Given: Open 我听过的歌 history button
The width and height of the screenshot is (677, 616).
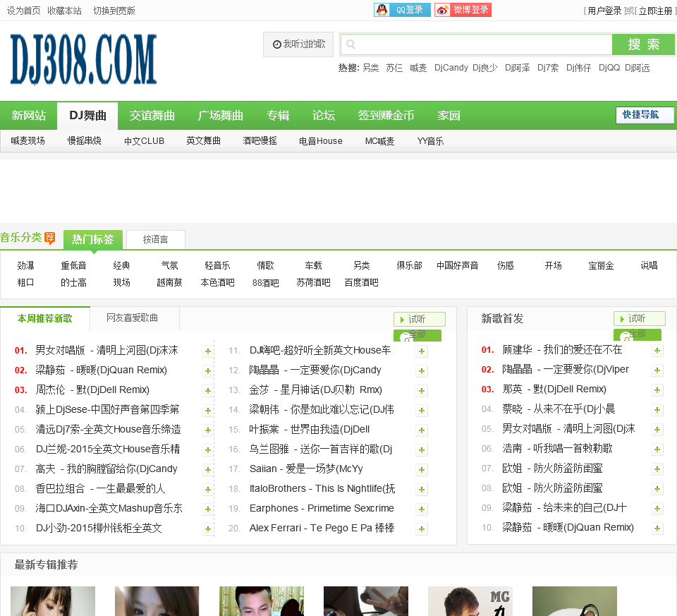Looking at the screenshot, I should point(298,44).
